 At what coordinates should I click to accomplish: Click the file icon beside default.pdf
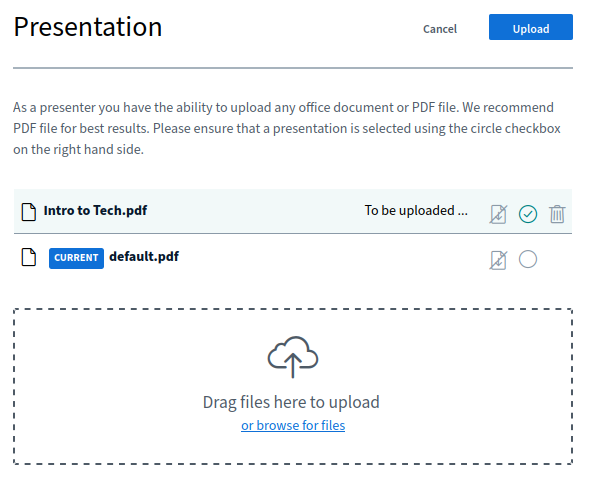click(x=29, y=257)
